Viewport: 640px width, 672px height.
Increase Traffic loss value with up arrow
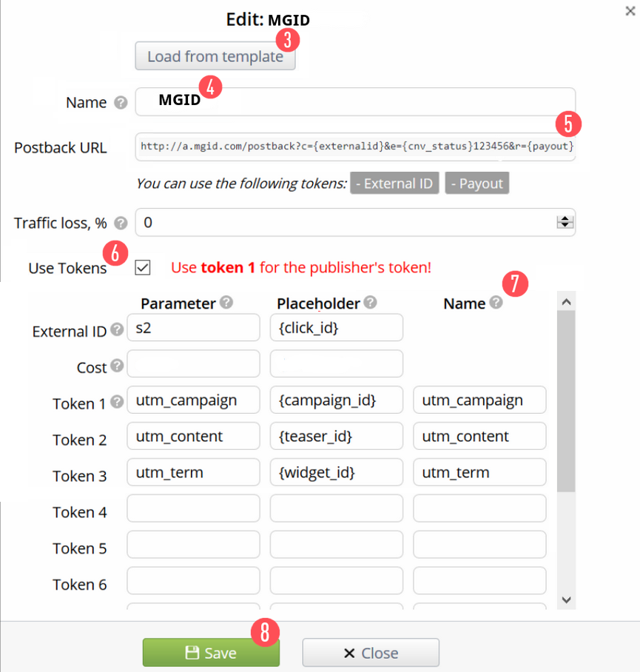(x=565, y=218)
